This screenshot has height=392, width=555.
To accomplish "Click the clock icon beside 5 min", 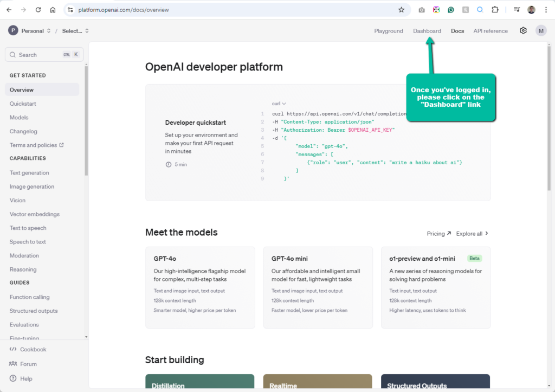I will 169,164.
